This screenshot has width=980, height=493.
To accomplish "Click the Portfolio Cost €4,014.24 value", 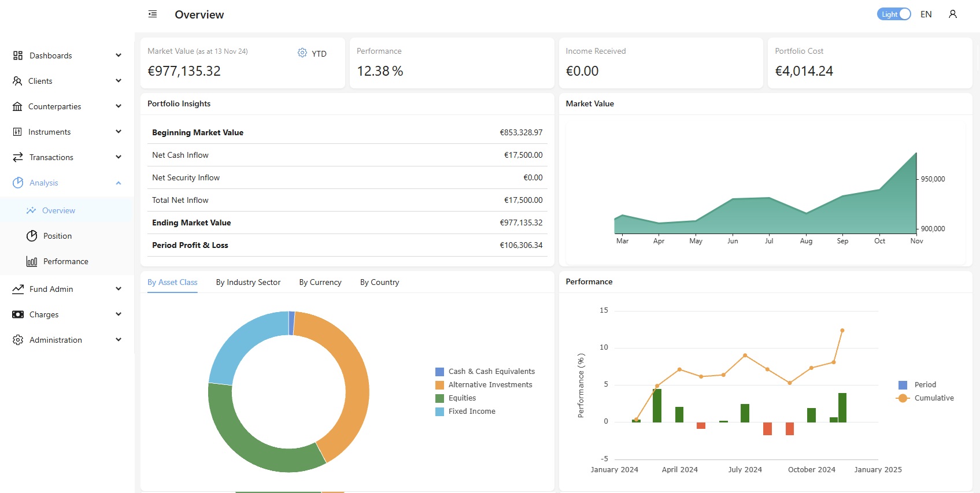I will [804, 71].
